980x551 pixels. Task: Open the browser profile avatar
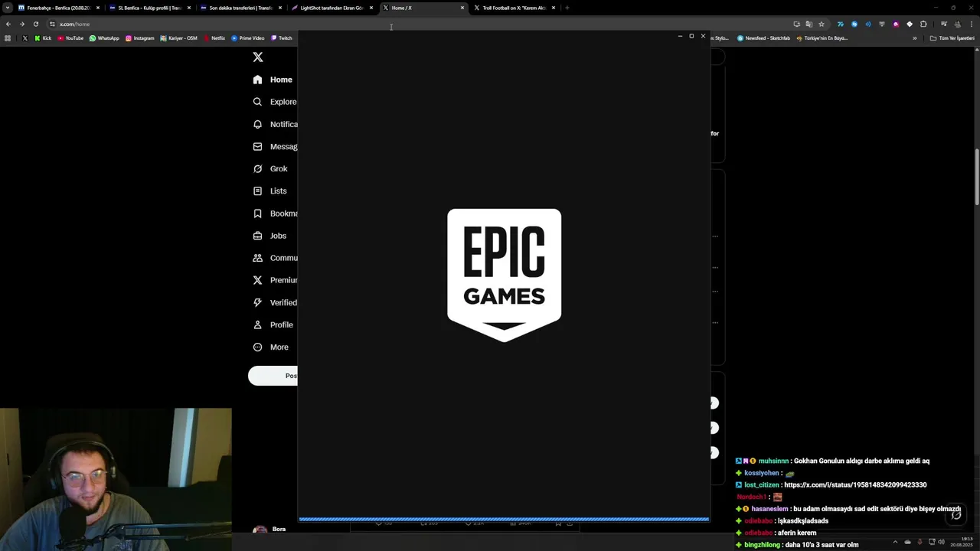[x=957, y=24]
